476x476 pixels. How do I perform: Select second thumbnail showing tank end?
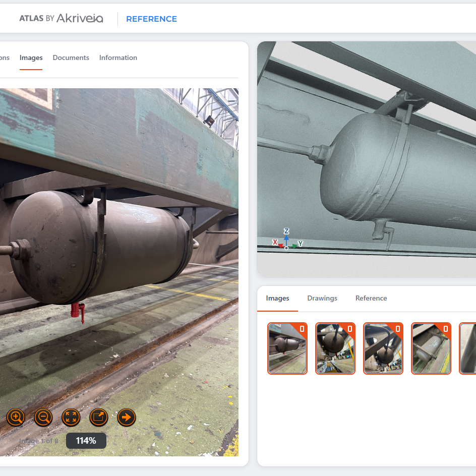point(335,348)
